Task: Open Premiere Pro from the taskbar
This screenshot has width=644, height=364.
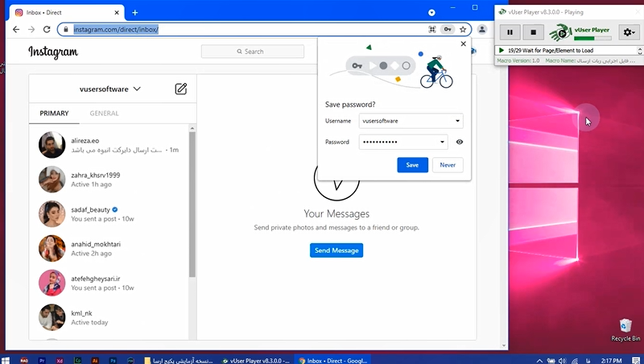Action: click(42, 360)
